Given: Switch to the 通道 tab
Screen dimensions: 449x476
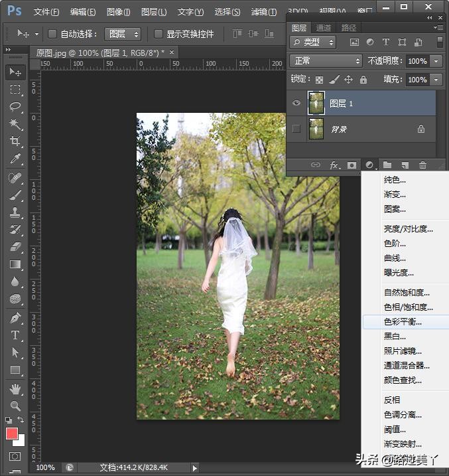Looking at the screenshot, I should coord(324,28).
